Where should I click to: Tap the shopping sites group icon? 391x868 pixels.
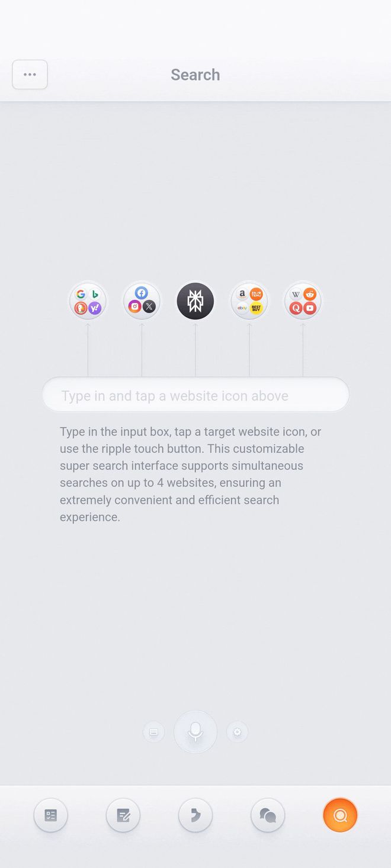pos(249,301)
